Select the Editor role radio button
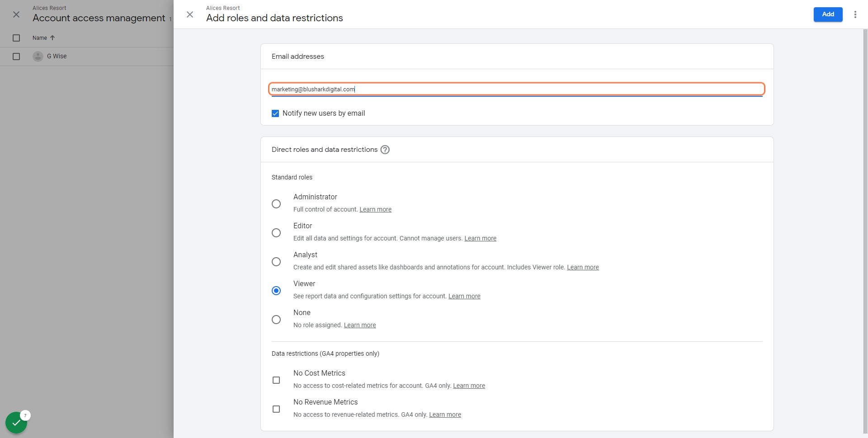This screenshot has width=868, height=438. point(276,233)
